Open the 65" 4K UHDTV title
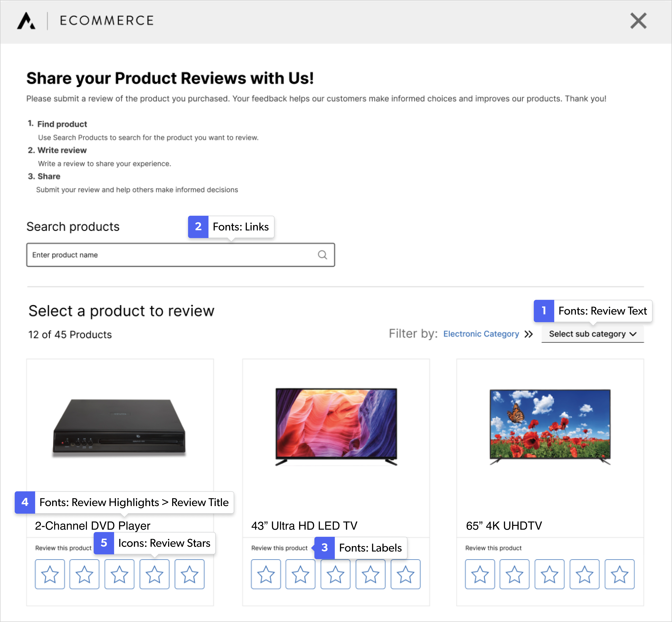Screen dimensions: 672x622 [x=504, y=526]
